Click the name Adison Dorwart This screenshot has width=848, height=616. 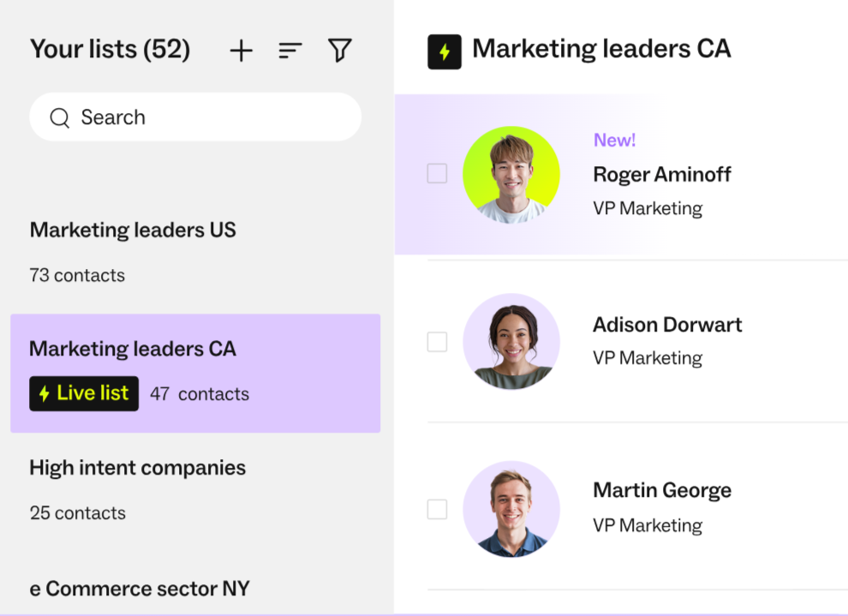tap(667, 325)
